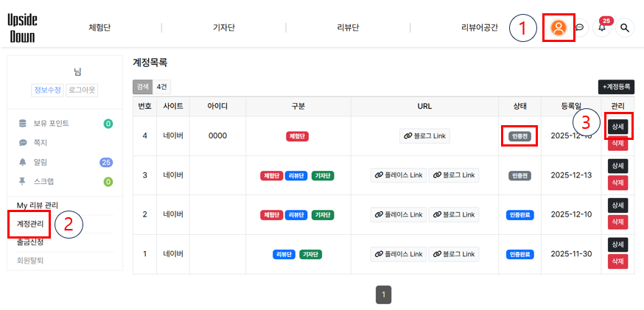Click the Upside Down logo
The width and height of the screenshot is (644, 310).
pyautogui.click(x=22, y=28)
